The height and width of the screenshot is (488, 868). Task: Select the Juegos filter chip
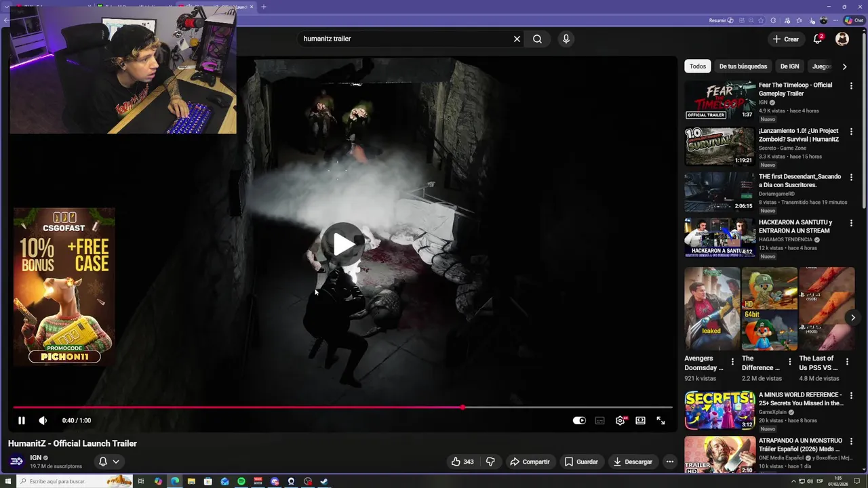(821, 66)
